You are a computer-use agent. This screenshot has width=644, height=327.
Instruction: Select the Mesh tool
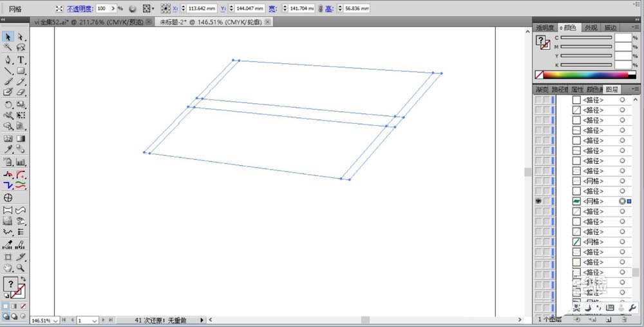tap(8, 139)
